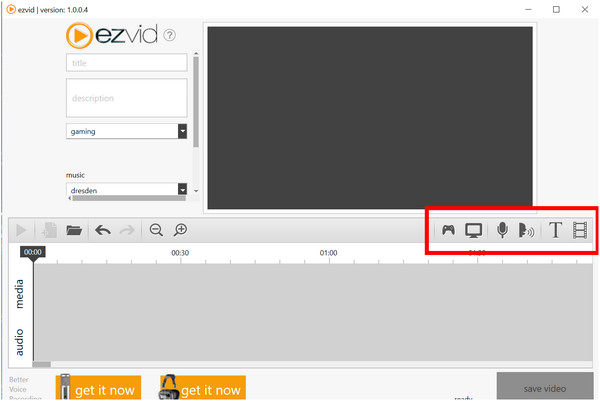600x401 pixels.
Task: Click the 00:00 playhead marker
Action: [x=33, y=252]
